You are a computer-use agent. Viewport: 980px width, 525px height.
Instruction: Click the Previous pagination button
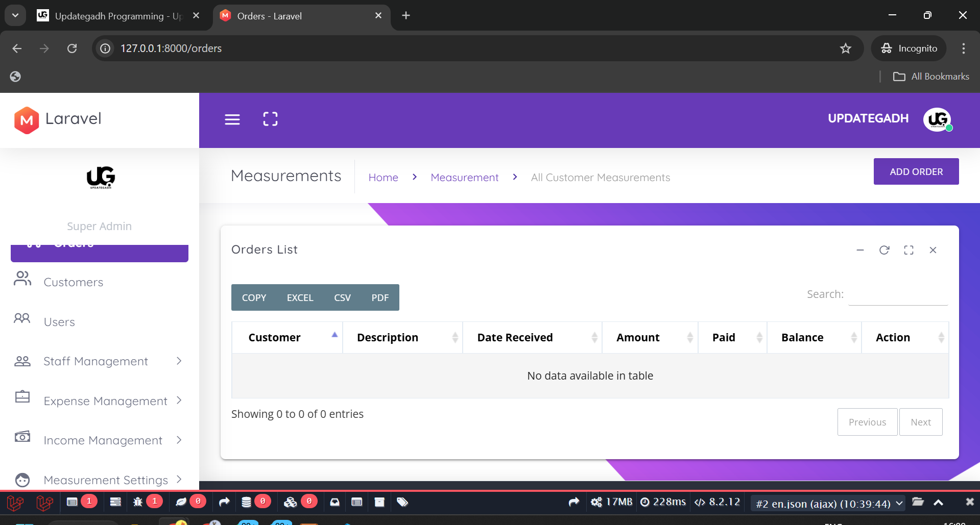pos(867,422)
